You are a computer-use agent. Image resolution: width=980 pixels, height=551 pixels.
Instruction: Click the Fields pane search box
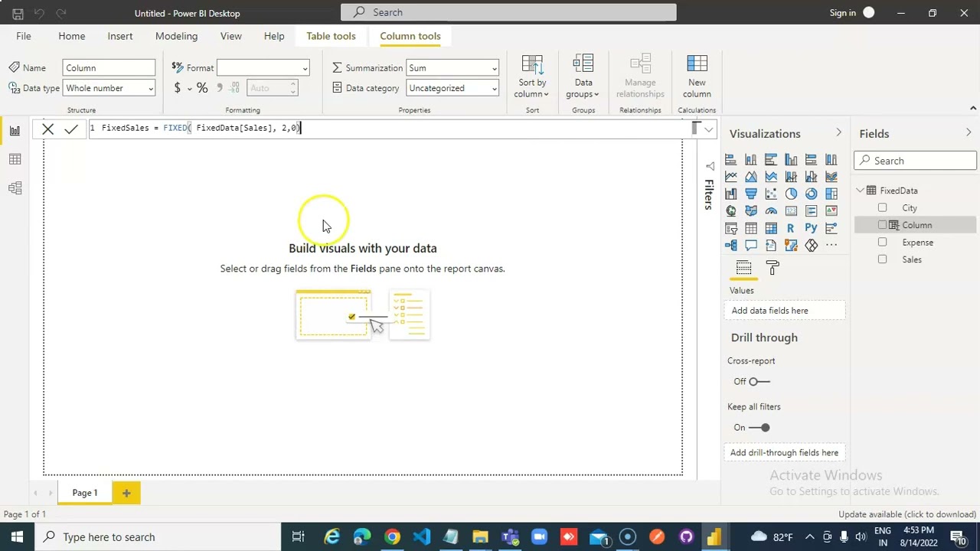coord(916,161)
